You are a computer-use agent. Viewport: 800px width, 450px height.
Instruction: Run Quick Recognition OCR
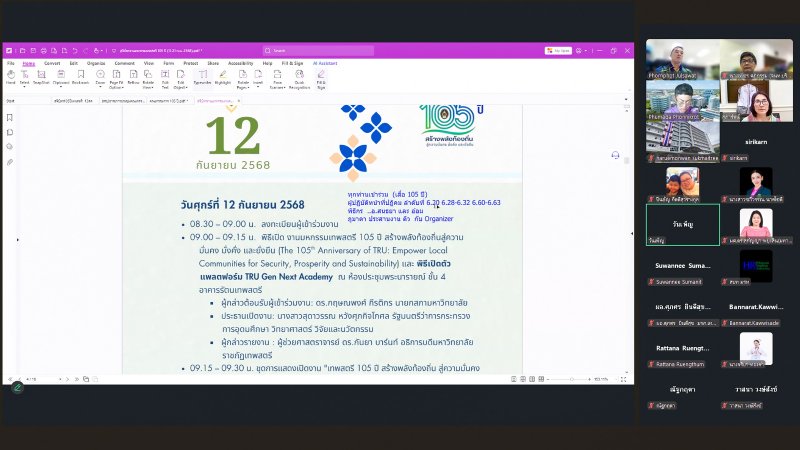coord(299,80)
